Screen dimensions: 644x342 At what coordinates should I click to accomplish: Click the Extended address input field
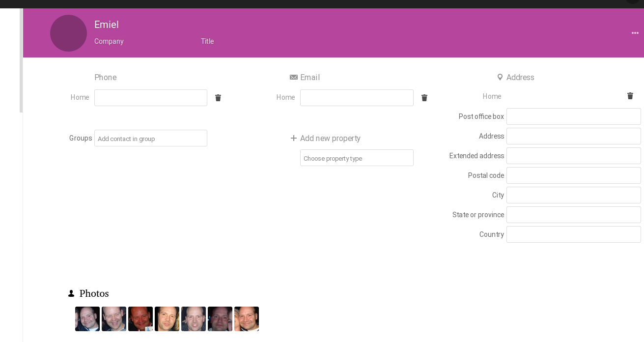pos(574,156)
